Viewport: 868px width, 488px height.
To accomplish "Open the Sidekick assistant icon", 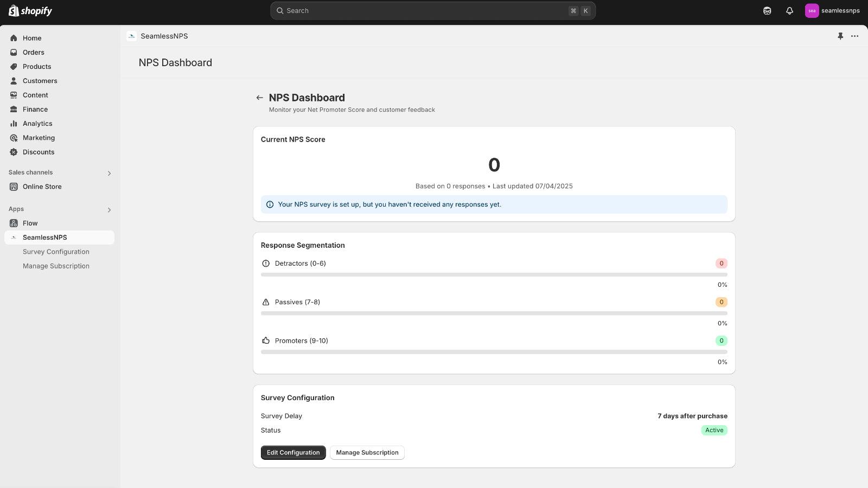I will pos(767,11).
